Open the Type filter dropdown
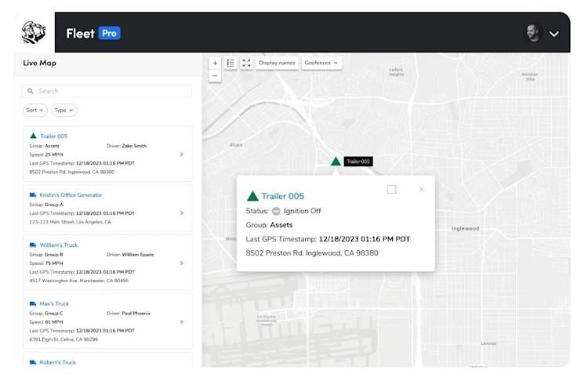This screenshot has width=588, height=381. [x=64, y=111]
